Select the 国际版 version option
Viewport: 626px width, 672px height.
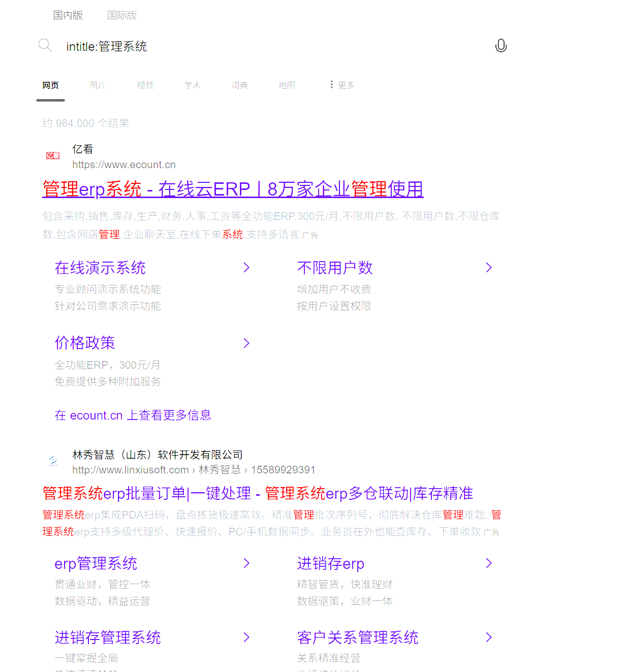click(122, 15)
